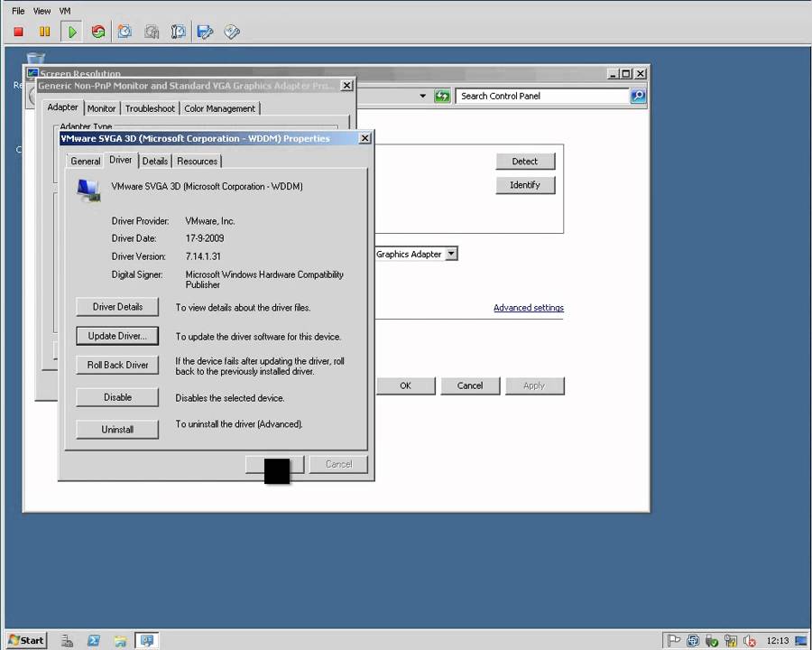
Task: Click the display adapter icon in Driver tab
Action: point(88,190)
